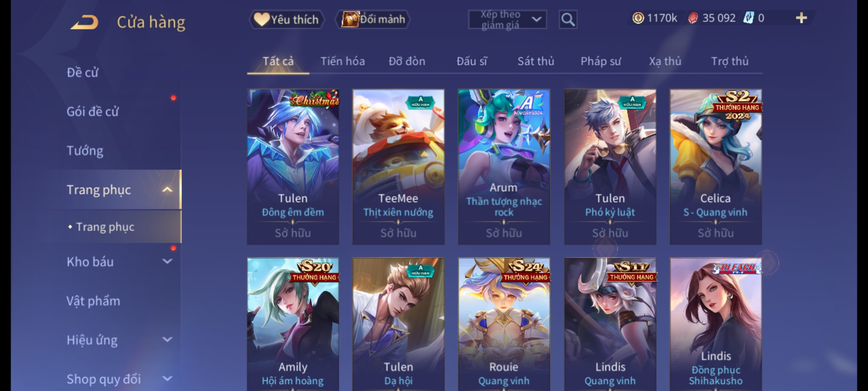
Task: Select Celica S-Quang vinh skin card
Action: [716, 167]
